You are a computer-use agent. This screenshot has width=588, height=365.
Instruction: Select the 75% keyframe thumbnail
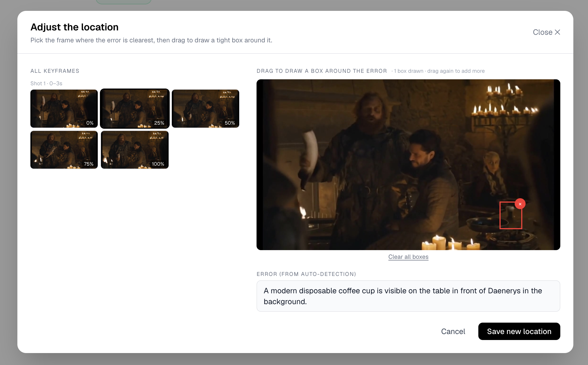pyautogui.click(x=64, y=150)
